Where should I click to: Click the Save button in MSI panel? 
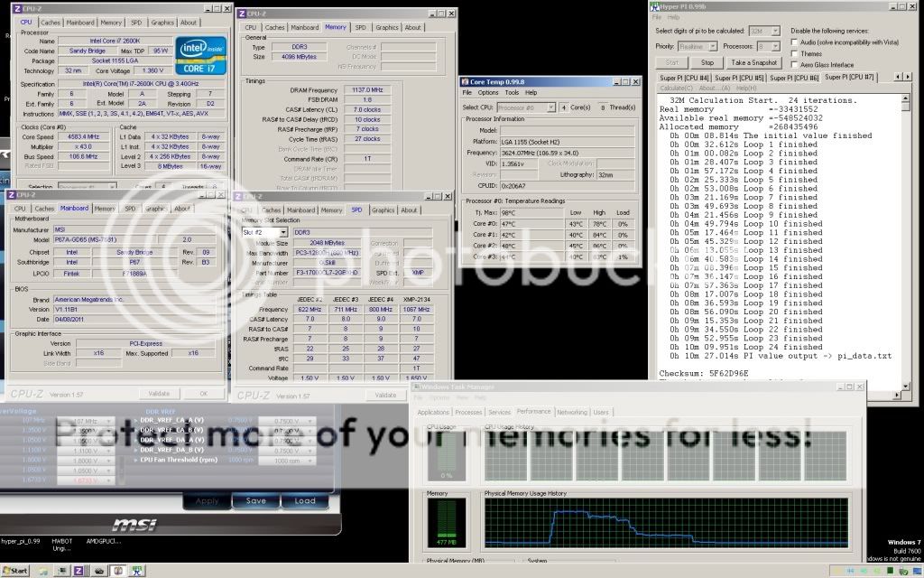pos(254,500)
